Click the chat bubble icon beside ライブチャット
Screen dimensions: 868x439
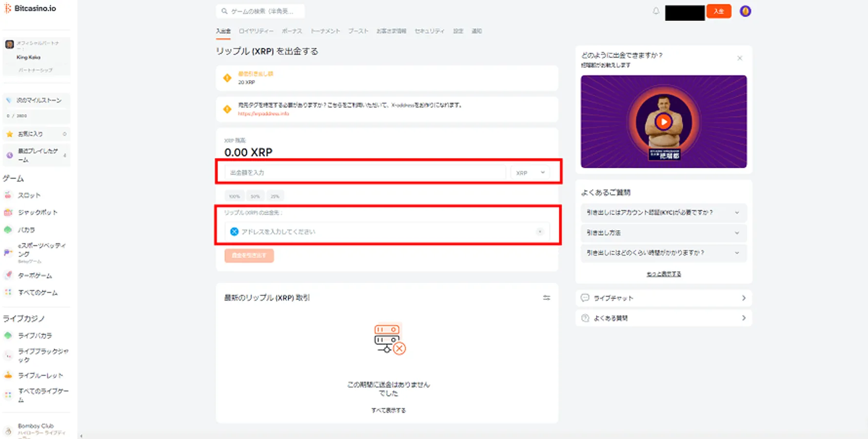(x=585, y=298)
